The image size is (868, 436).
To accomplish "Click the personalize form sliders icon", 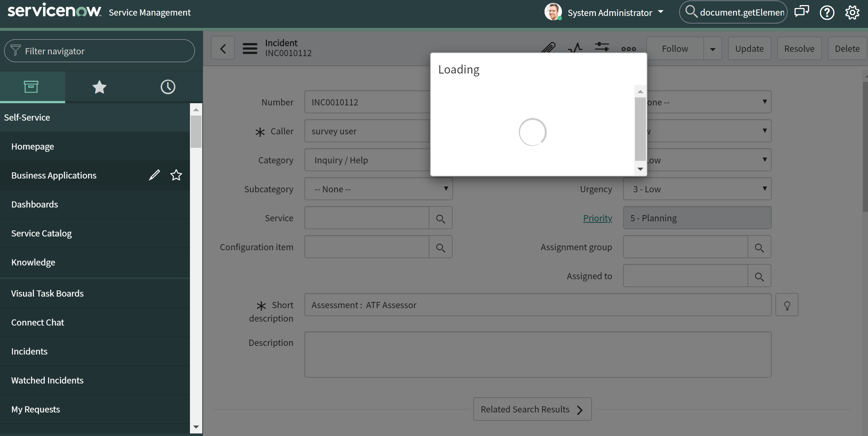I will 602,47.
